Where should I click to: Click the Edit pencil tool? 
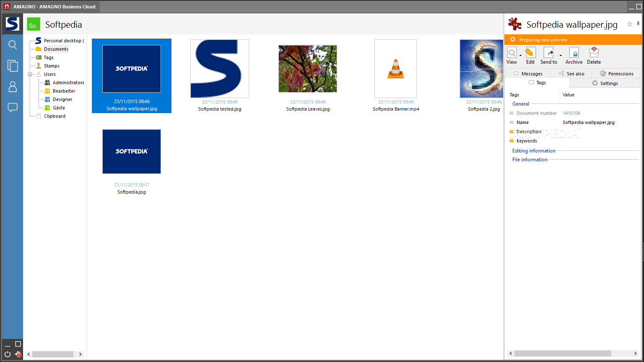tap(530, 53)
